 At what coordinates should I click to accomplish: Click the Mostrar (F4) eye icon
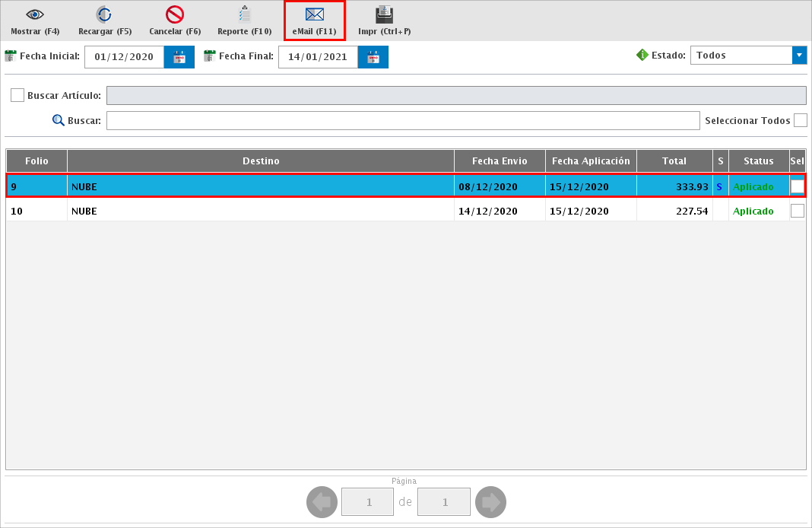pyautogui.click(x=35, y=14)
